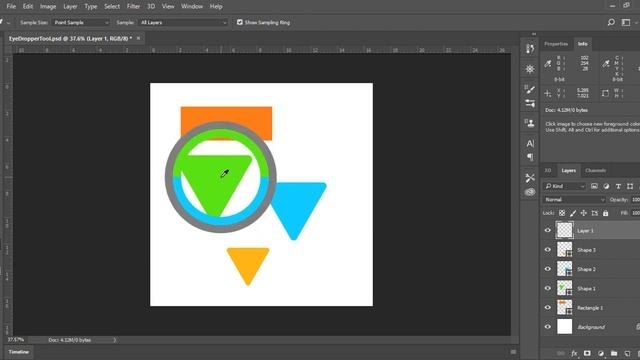Open the Brushes presets panel icon
Viewport: 640px width, 360px height.
[x=530, y=103]
